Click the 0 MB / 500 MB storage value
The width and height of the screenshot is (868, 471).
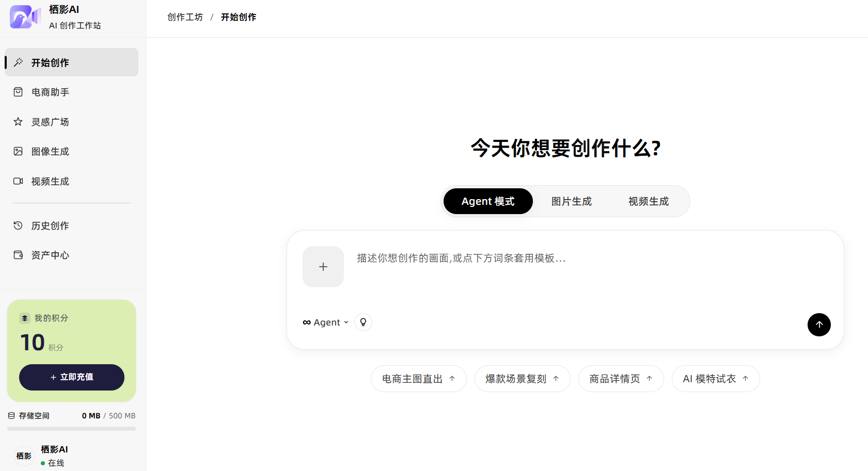(x=108, y=416)
